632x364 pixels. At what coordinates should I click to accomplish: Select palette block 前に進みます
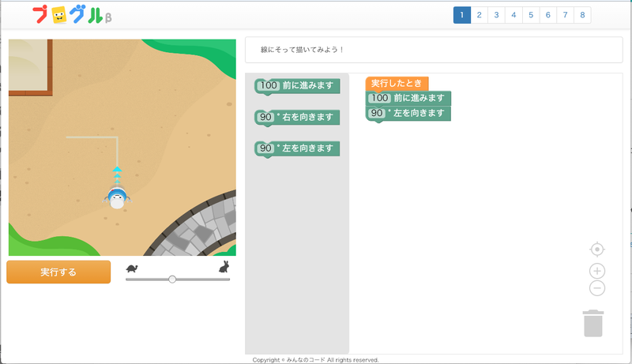297,86
